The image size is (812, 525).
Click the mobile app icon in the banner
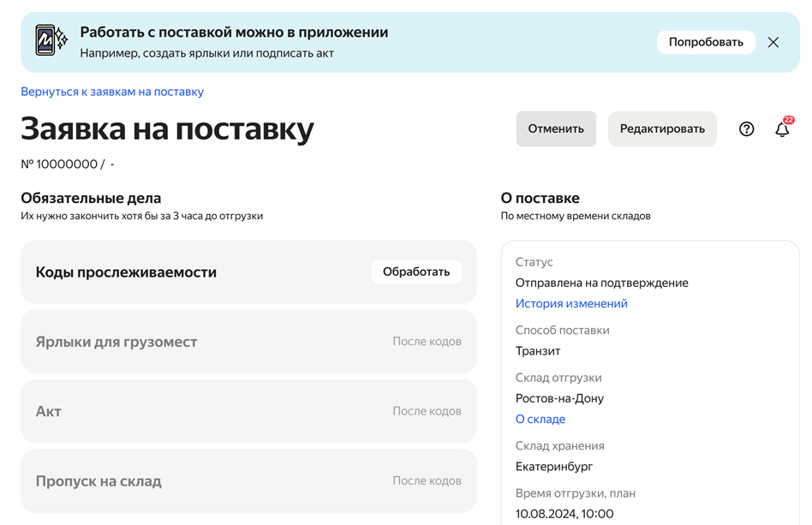(50, 41)
